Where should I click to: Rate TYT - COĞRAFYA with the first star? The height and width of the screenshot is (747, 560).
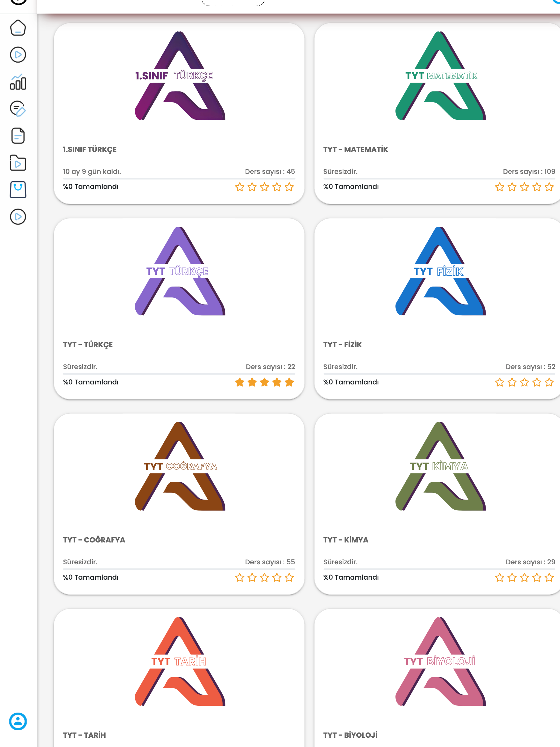tap(240, 577)
